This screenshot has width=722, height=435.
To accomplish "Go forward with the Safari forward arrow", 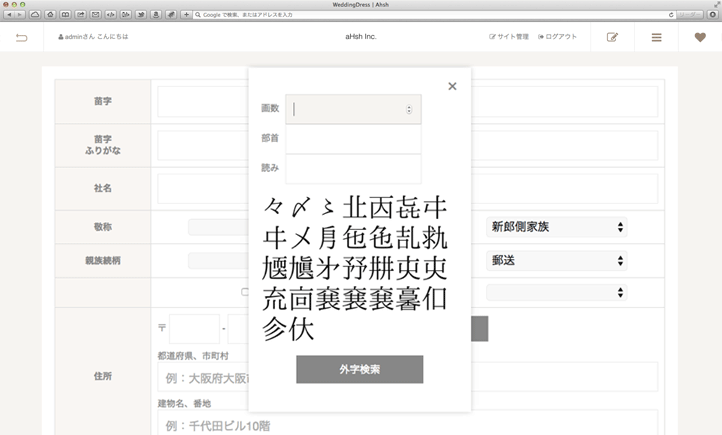I will pos(20,15).
